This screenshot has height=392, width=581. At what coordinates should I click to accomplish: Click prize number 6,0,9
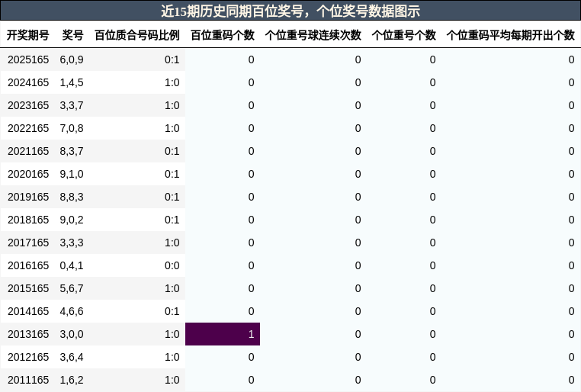[x=72, y=59]
